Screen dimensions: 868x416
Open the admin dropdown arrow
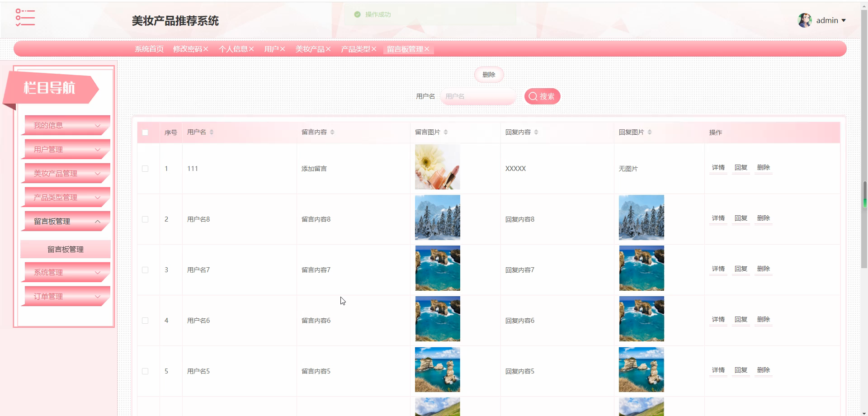(x=844, y=20)
